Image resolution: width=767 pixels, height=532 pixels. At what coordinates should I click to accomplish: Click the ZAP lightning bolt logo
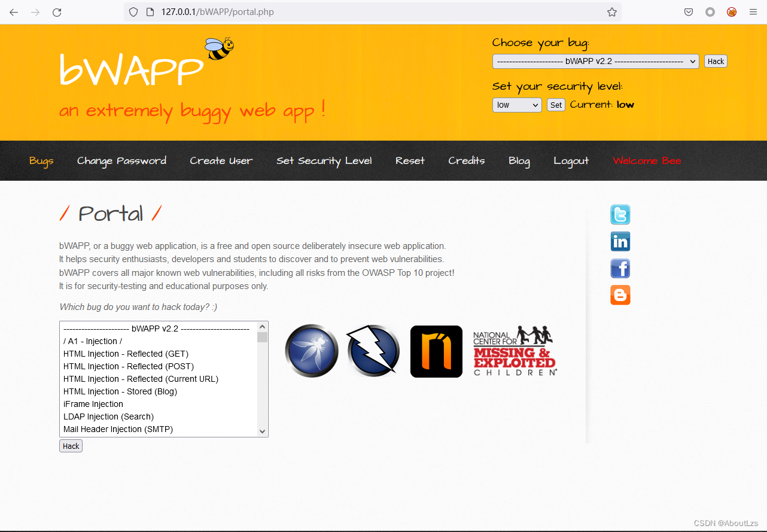click(x=373, y=351)
